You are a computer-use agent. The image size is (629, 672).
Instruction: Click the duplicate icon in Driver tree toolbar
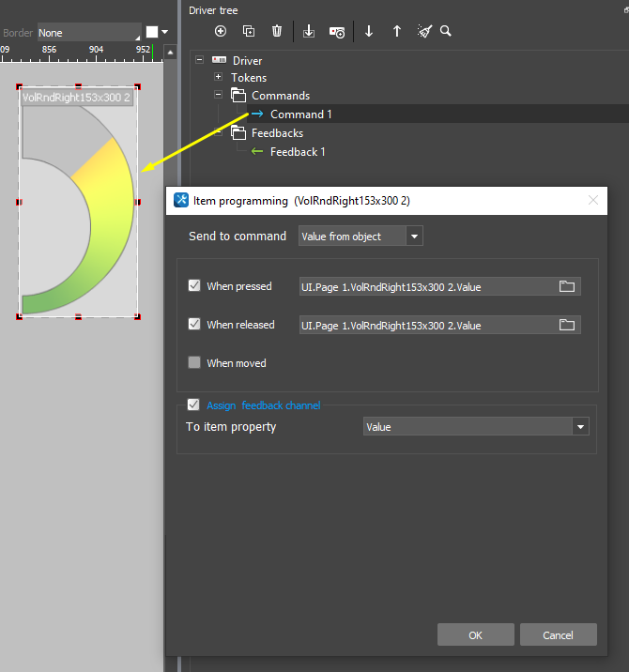coord(249,31)
